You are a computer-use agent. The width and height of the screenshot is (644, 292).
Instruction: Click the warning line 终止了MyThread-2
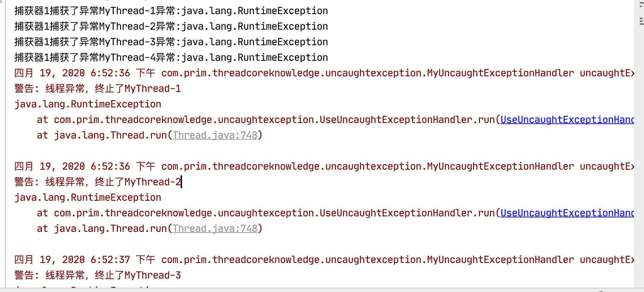(x=98, y=182)
